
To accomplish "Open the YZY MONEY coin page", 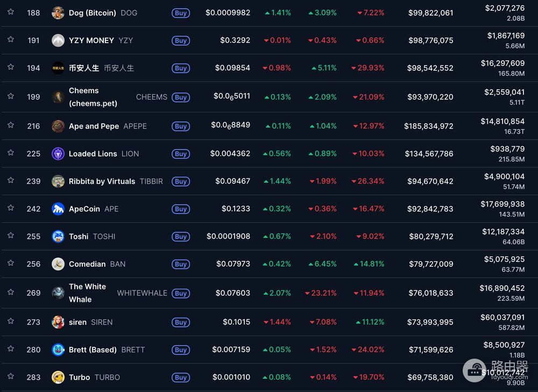I will tap(91, 40).
